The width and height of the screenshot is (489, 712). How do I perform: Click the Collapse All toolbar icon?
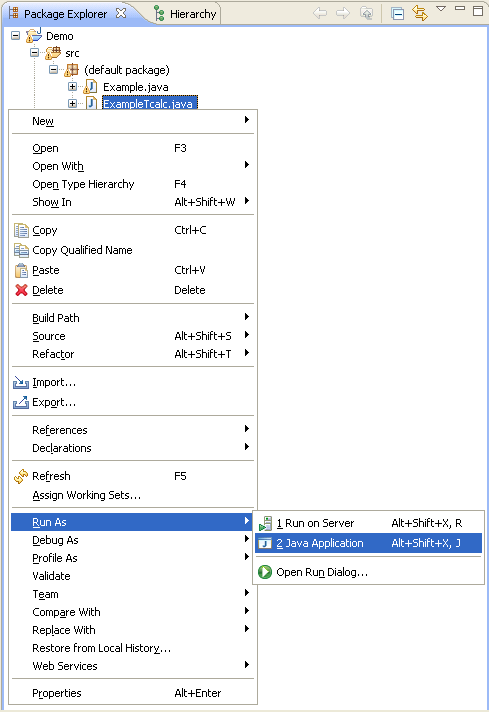[x=397, y=14]
